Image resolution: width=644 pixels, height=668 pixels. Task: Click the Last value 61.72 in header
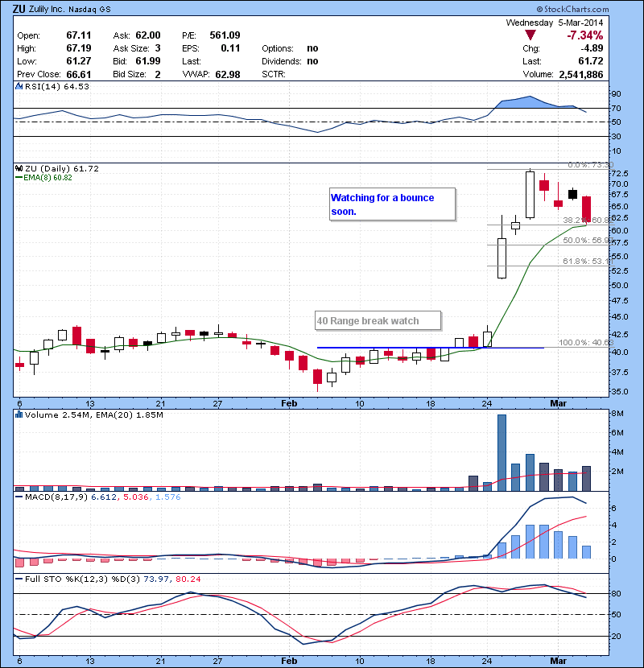[x=591, y=61]
